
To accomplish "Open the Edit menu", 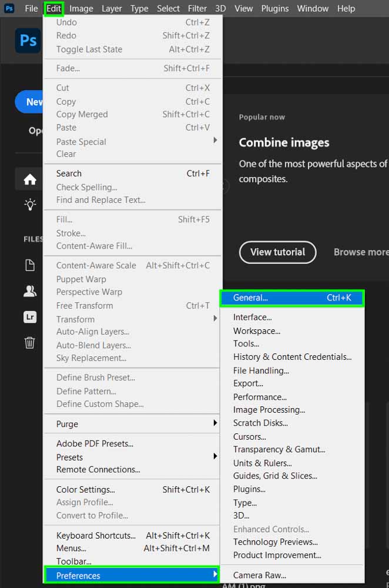I will 53,8.
